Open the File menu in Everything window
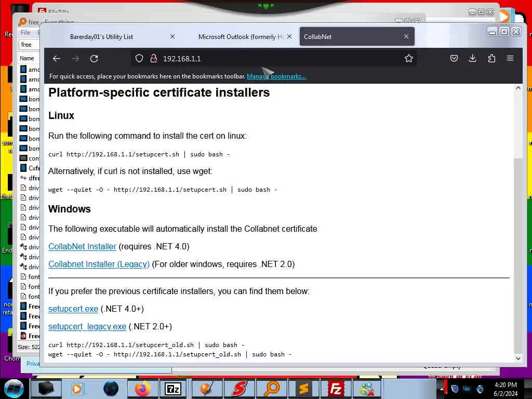The width and height of the screenshot is (532, 399). pyautogui.click(x=25, y=33)
